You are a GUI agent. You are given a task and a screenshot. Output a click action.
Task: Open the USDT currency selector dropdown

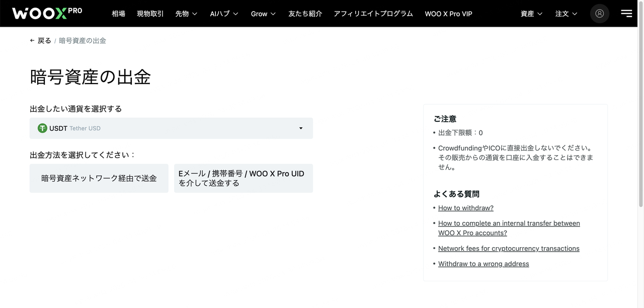171,128
